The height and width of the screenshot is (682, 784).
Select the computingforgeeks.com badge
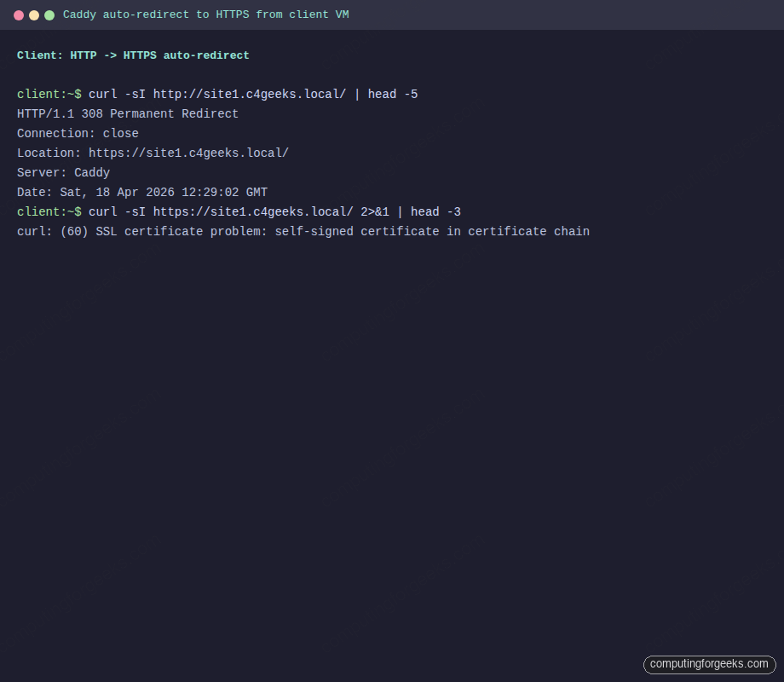click(710, 664)
